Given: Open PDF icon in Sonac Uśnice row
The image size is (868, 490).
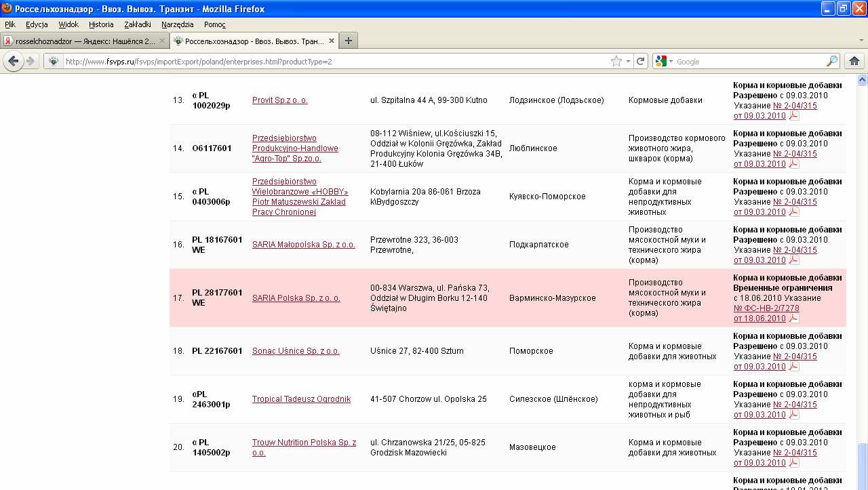Looking at the screenshot, I should click(x=793, y=367).
